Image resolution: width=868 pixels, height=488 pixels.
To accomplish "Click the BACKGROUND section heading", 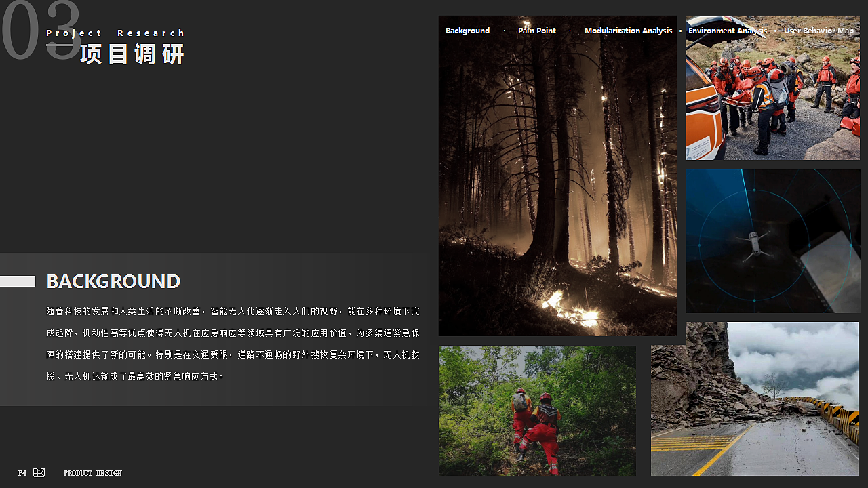I will [113, 281].
